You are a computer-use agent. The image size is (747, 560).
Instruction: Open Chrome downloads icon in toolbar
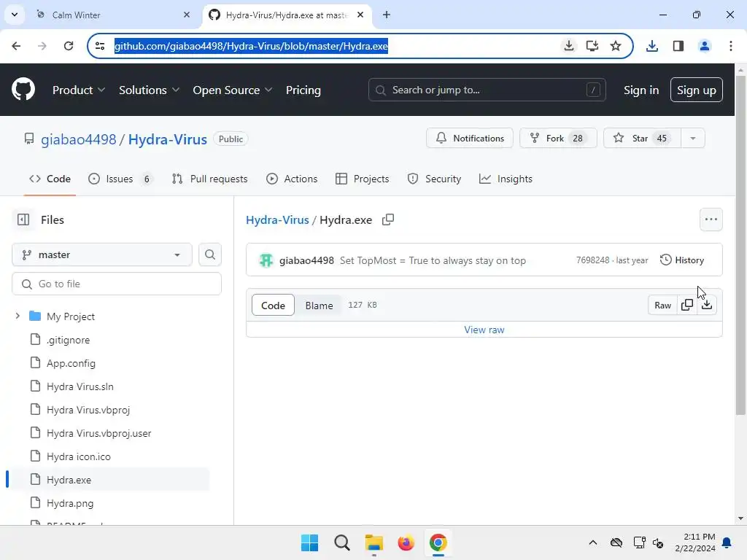[x=651, y=46]
